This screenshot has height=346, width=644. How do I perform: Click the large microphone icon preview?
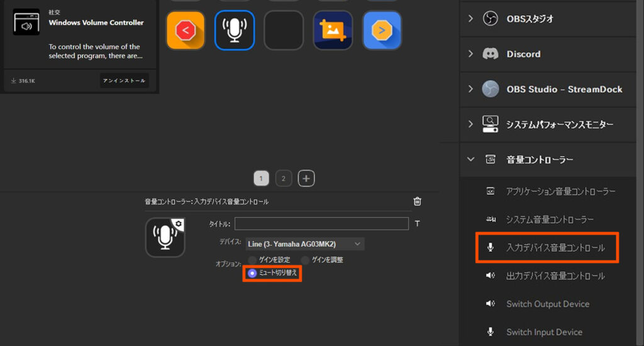tap(165, 238)
